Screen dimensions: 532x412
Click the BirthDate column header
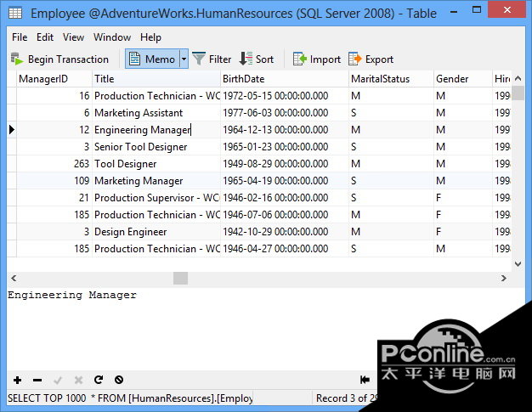coord(285,79)
